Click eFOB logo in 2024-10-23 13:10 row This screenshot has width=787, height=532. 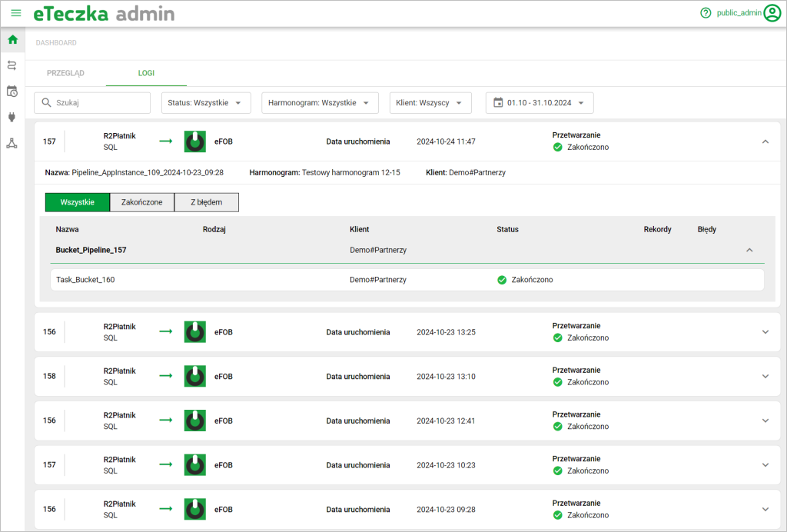click(194, 377)
